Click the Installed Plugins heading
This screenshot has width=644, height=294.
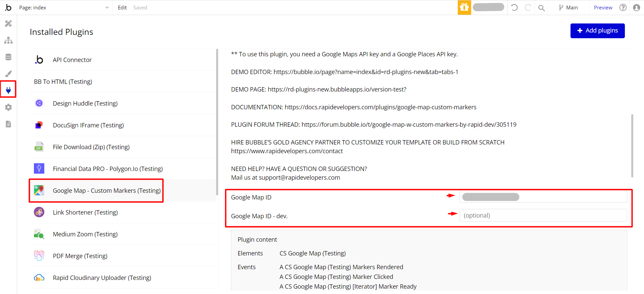point(61,32)
